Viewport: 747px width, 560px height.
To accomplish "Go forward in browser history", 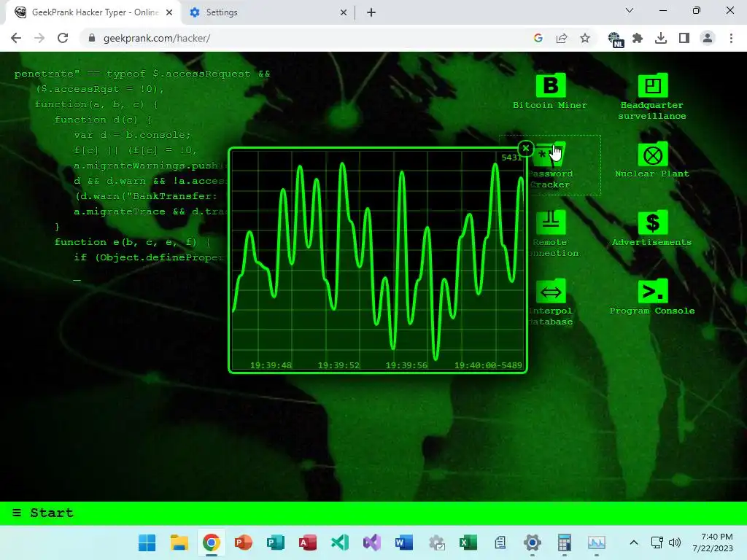I will [39, 38].
